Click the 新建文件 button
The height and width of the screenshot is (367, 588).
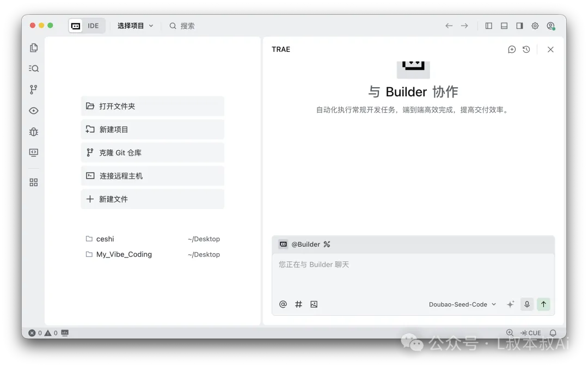click(152, 199)
